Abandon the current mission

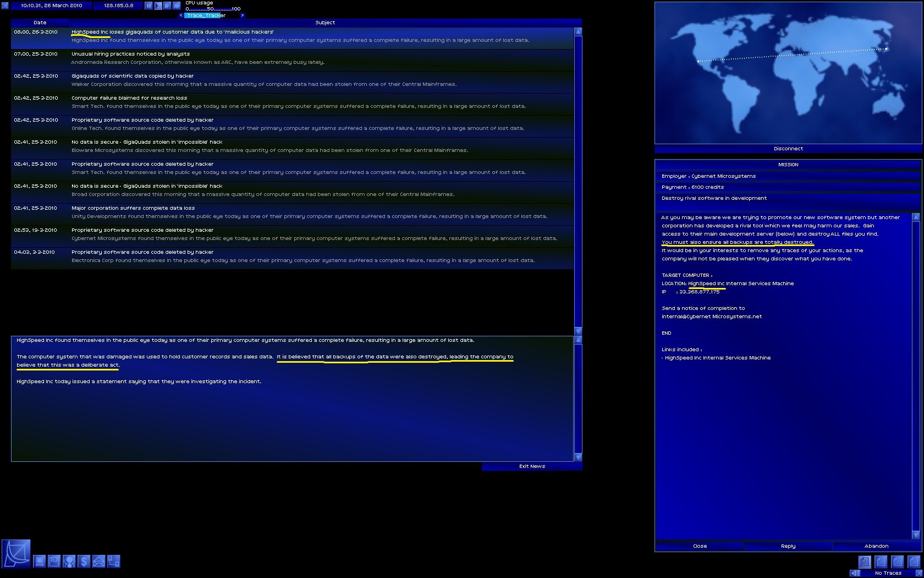pos(877,546)
